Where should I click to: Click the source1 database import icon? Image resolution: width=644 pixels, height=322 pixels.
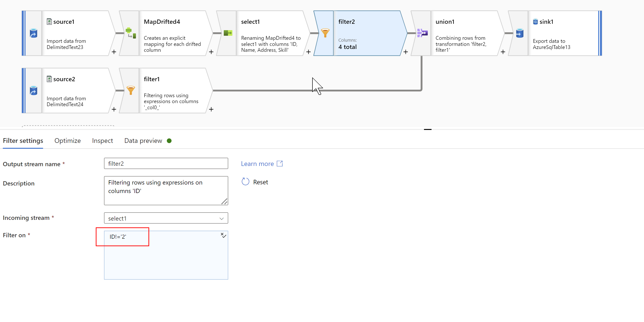coord(33,33)
